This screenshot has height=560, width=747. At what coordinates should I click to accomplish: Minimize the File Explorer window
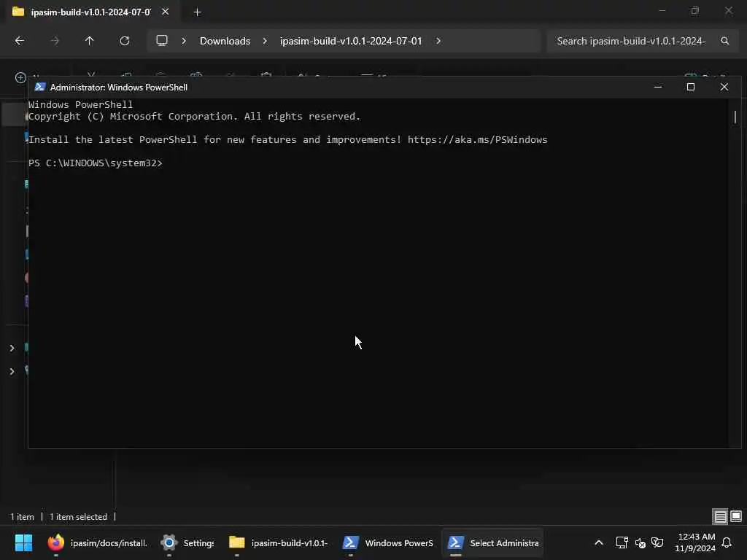(x=662, y=10)
